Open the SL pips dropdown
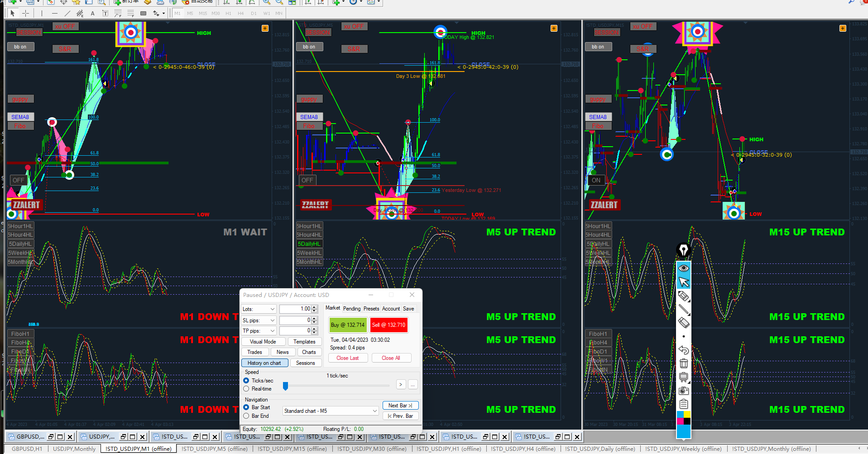Viewport: 868px width, 454px height. [259, 320]
